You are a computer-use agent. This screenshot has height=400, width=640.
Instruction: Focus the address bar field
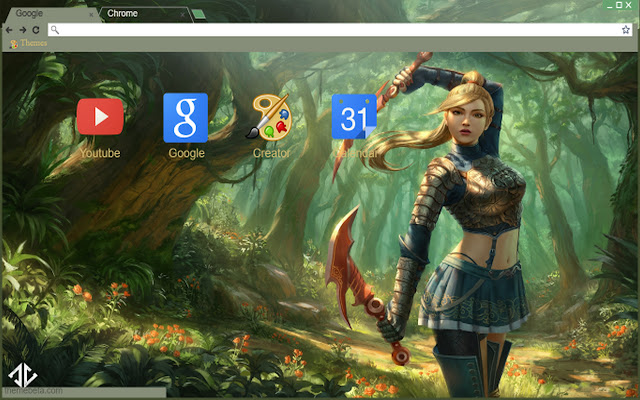coord(340,30)
